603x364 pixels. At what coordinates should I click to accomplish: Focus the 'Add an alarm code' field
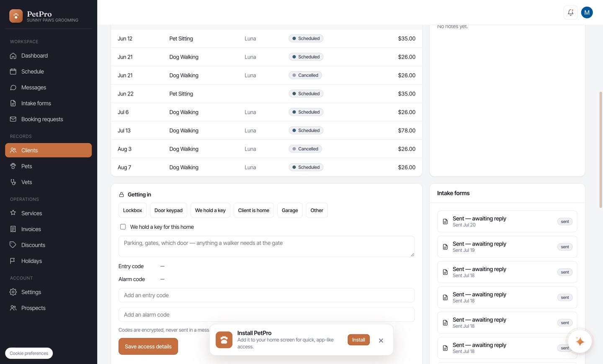click(266, 315)
